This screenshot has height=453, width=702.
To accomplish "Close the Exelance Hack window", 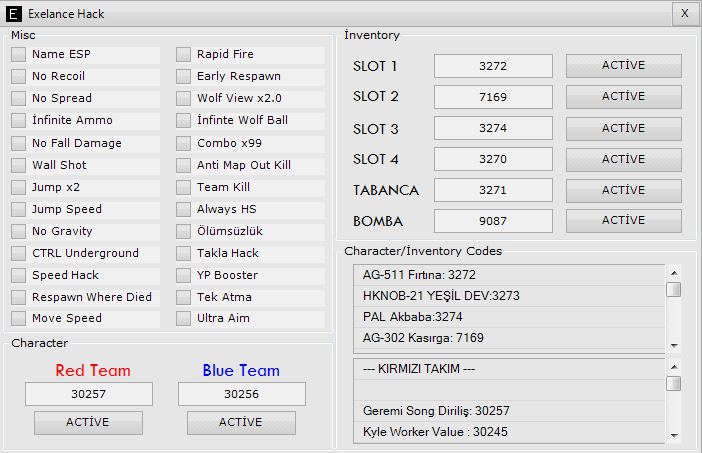I will 685,13.
